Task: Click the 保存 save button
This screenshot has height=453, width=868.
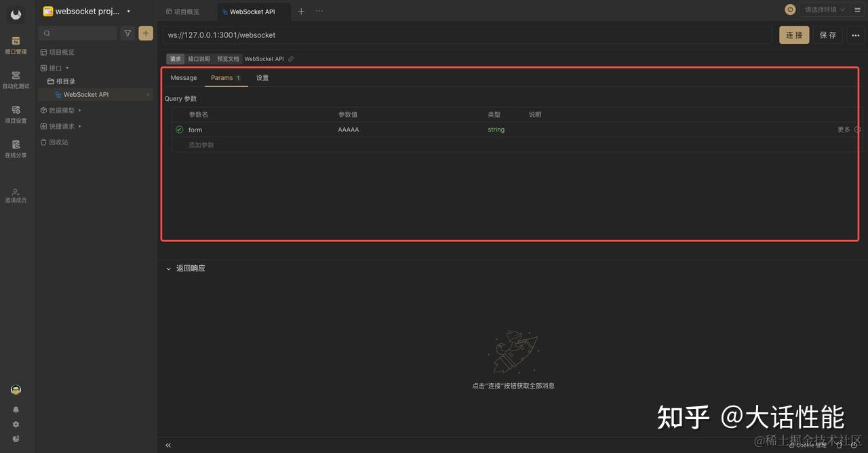Action: click(827, 35)
